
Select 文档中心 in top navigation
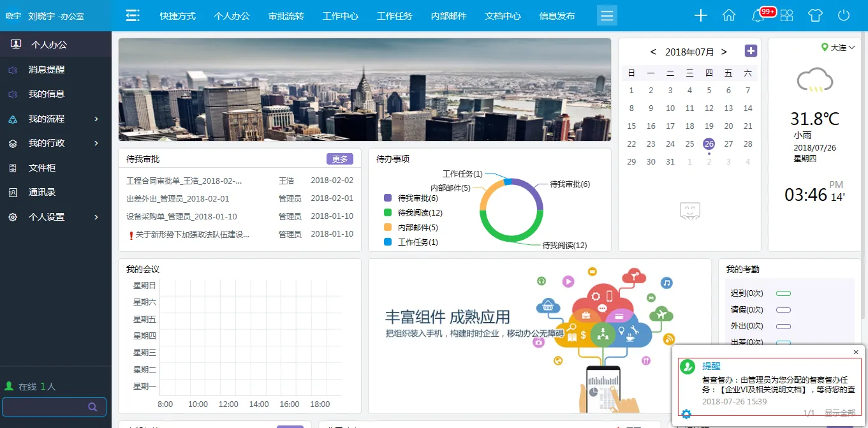503,16
